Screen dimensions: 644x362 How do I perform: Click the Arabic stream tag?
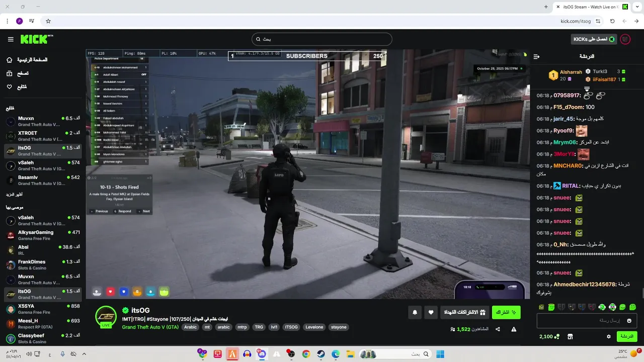coord(191,327)
